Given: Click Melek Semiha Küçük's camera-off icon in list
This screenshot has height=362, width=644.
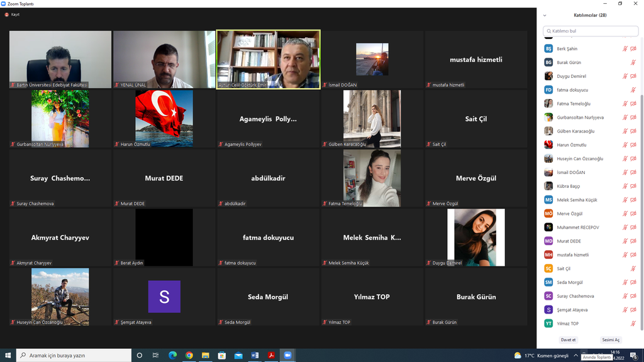Looking at the screenshot, I should (633, 200).
